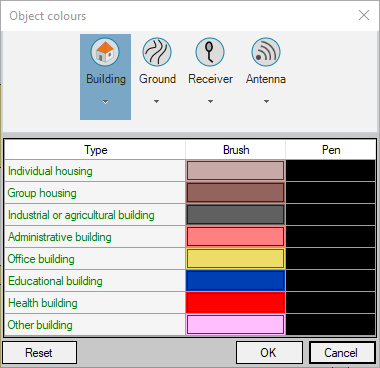Confirm with the OK button
Viewport: 380px width, 368px height.
[x=269, y=352]
